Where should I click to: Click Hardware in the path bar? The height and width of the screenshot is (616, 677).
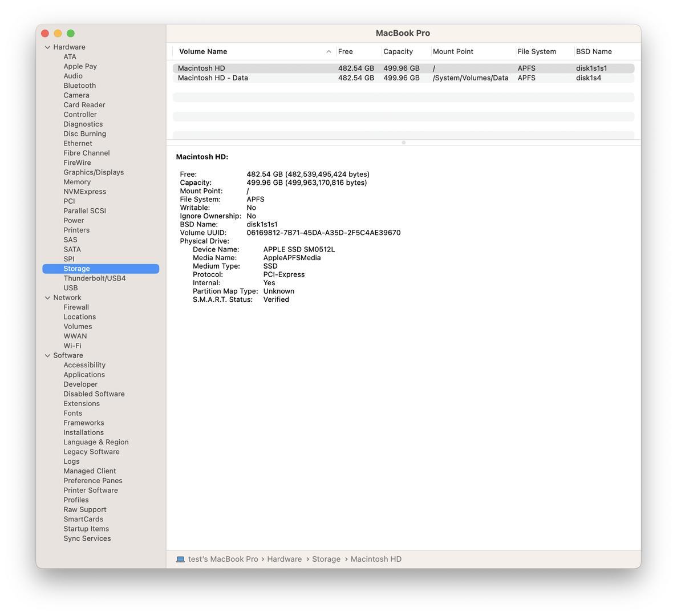pyautogui.click(x=284, y=559)
